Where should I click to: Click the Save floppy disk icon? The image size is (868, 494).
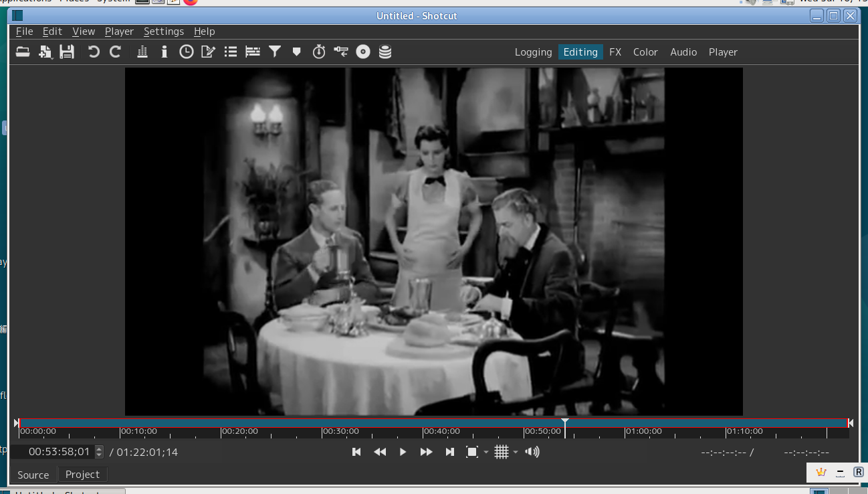pyautogui.click(x=67, y=52)
